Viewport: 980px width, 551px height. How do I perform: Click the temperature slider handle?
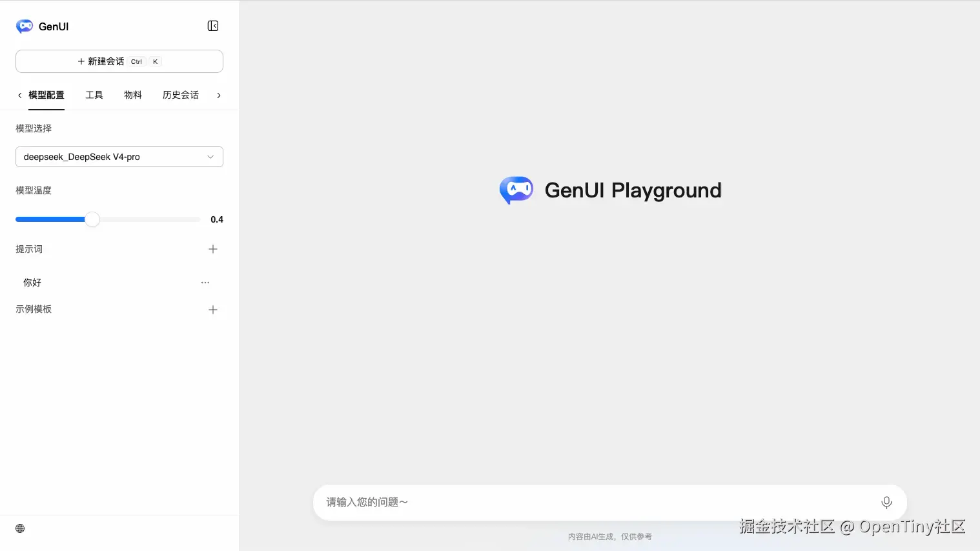point(92,219)
